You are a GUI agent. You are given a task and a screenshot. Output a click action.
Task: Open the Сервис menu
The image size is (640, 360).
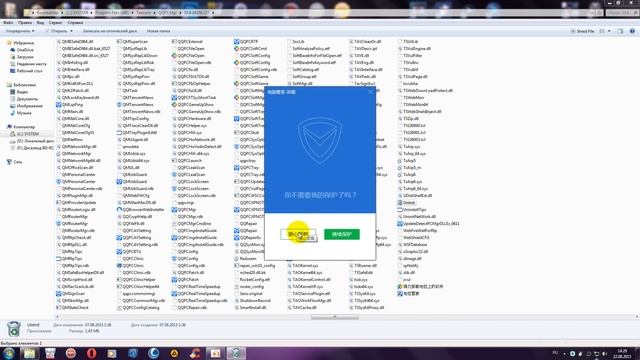[x=56, y=23]
